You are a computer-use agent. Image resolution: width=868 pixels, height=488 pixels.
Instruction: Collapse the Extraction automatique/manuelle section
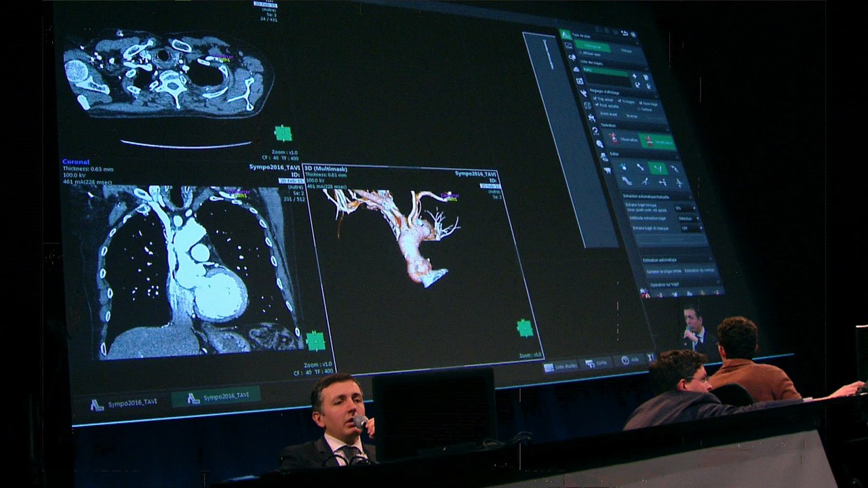pyautogui.click(x=690, y=197)
